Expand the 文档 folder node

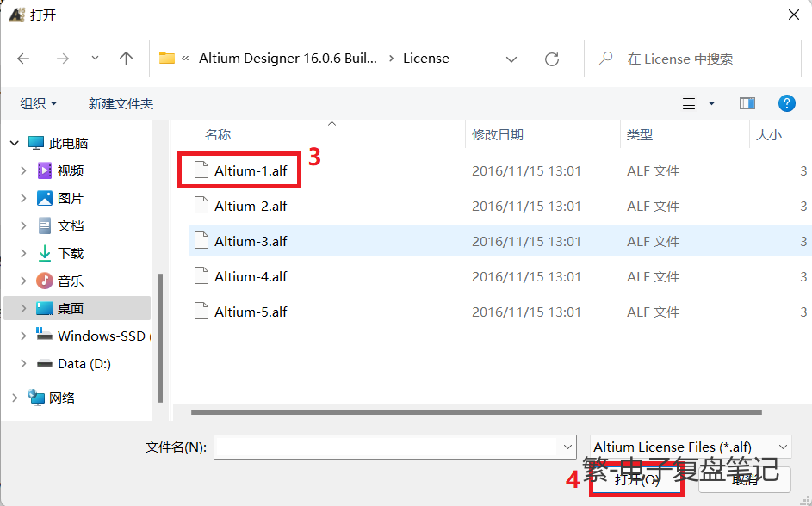23,225
